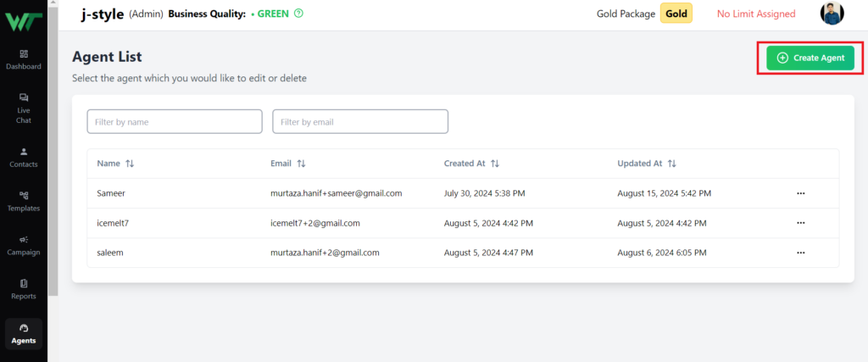
Task: Open three-dot menu for saleem row
Action: coord(800,253)
